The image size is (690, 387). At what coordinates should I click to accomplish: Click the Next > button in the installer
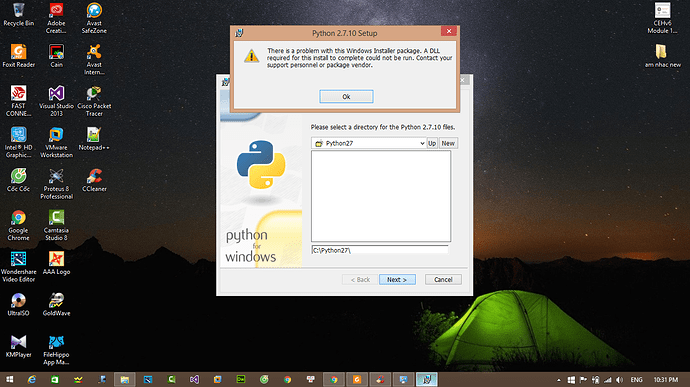(397, 280)
